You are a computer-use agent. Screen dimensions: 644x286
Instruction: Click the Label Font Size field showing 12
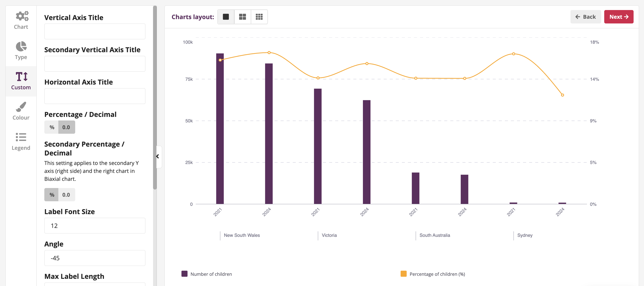point(95,226)
